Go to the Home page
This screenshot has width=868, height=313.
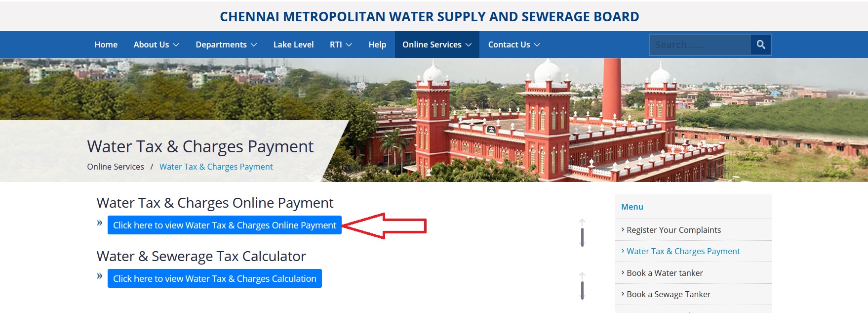(106, 45)
